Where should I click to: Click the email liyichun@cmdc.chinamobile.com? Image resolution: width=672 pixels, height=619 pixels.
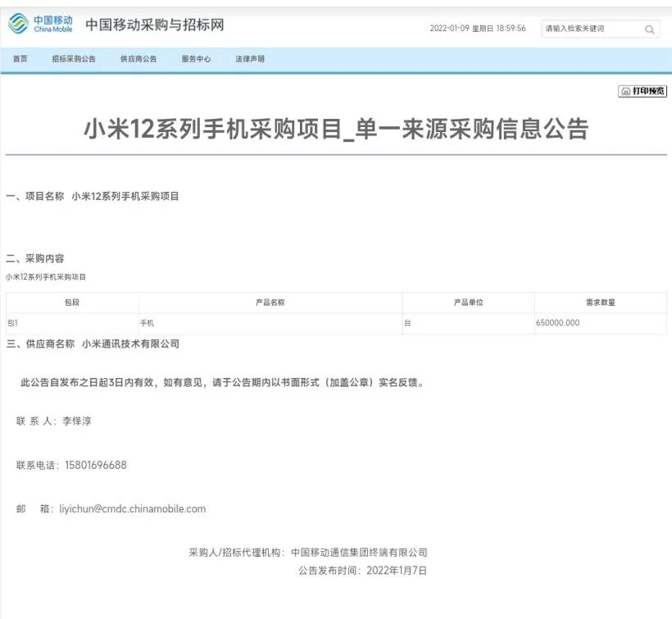[133, 509]
